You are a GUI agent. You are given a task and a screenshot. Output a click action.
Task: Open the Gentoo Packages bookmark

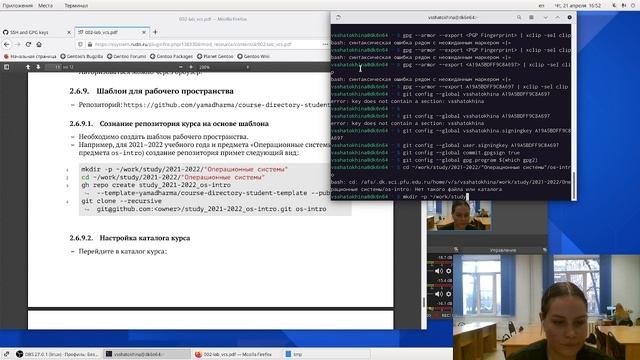point(171,56)
